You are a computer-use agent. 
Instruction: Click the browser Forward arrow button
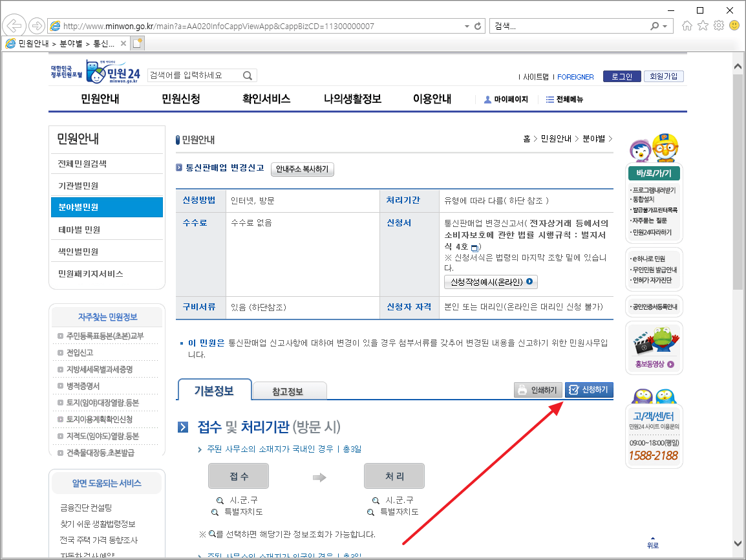pos(37,26)
